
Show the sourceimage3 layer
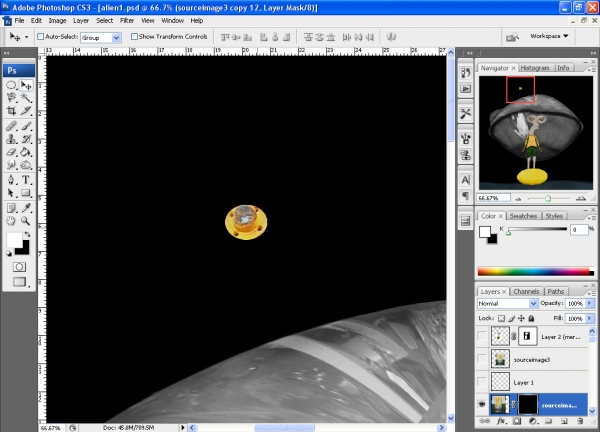tap(482, 359)
